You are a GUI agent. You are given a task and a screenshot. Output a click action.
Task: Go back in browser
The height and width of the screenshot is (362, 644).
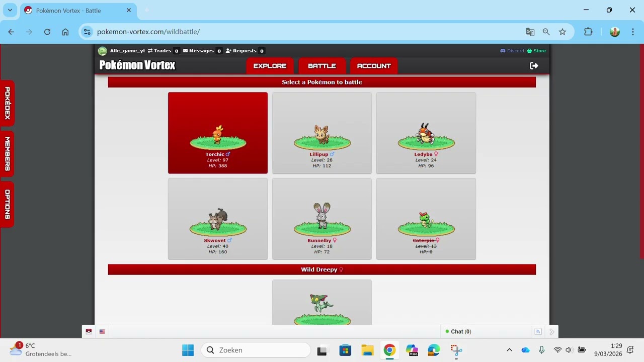coord(11,32)
